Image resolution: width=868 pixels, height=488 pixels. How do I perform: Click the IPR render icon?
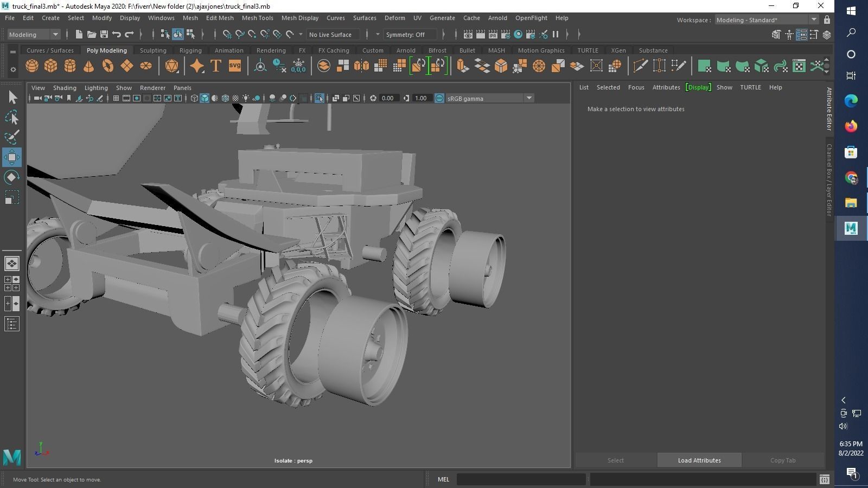point(493,34)
